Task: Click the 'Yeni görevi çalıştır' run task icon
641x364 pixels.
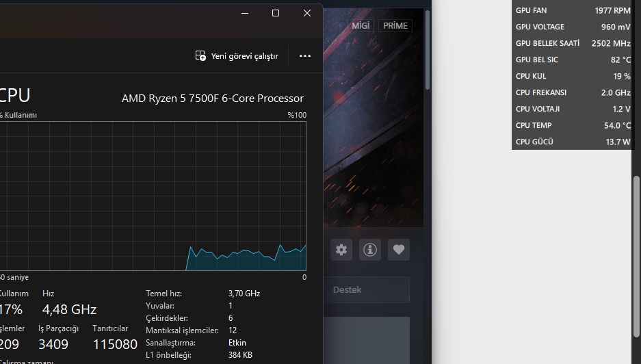Action: point(200,56)
